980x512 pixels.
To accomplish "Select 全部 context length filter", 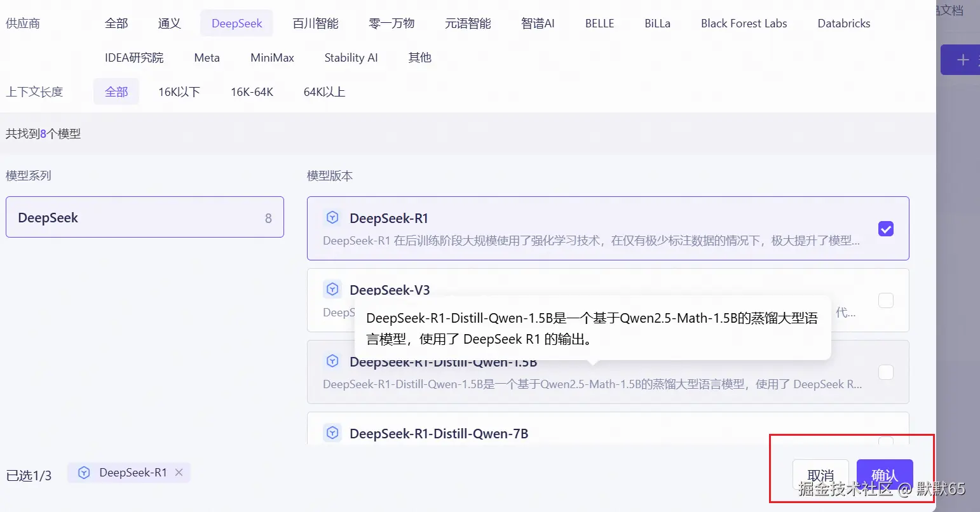I will tap(116, 92).
